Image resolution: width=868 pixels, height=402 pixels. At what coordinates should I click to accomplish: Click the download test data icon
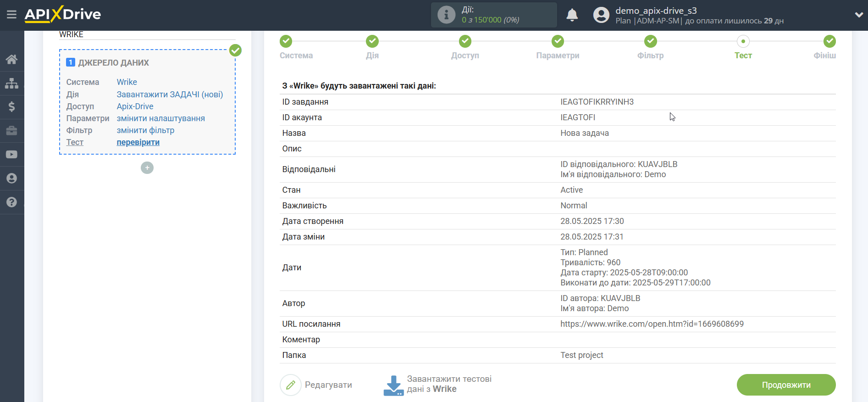393,385
